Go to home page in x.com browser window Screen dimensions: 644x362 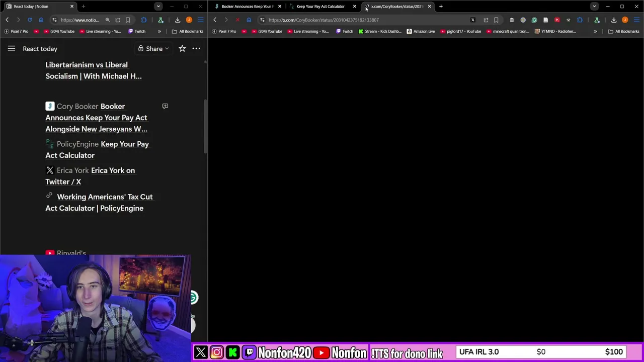click(249, 20)
